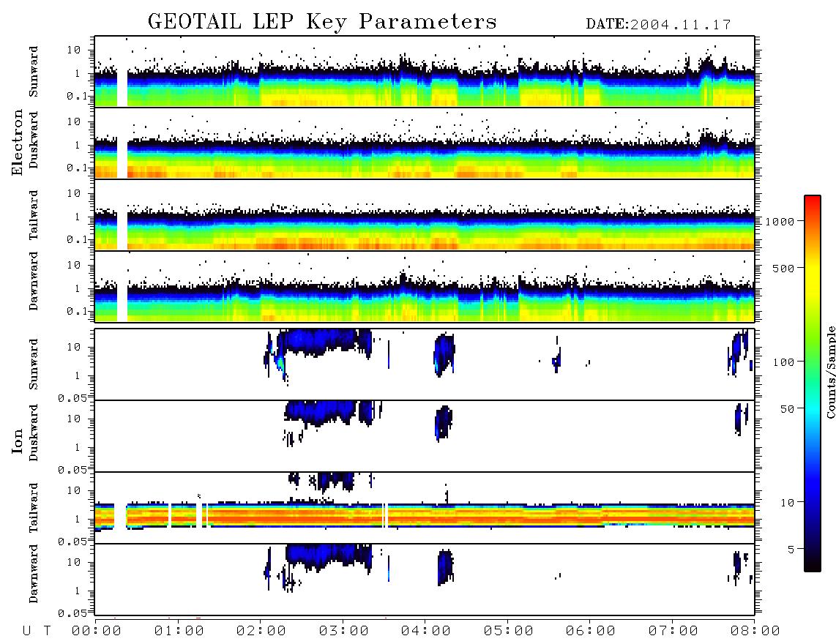
Task: Click the 1 tick of Electron Duskward axis
Action: point(78,145)
